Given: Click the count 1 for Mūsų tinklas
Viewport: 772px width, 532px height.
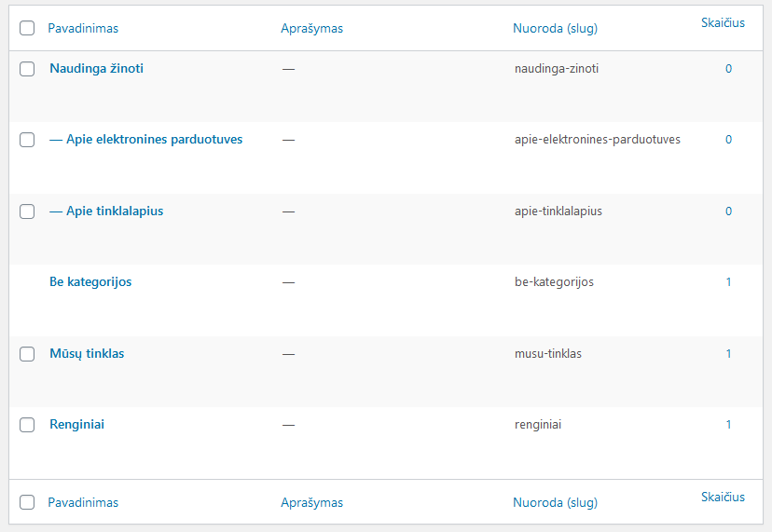Looking at the screenshot, I should [728, 354].
